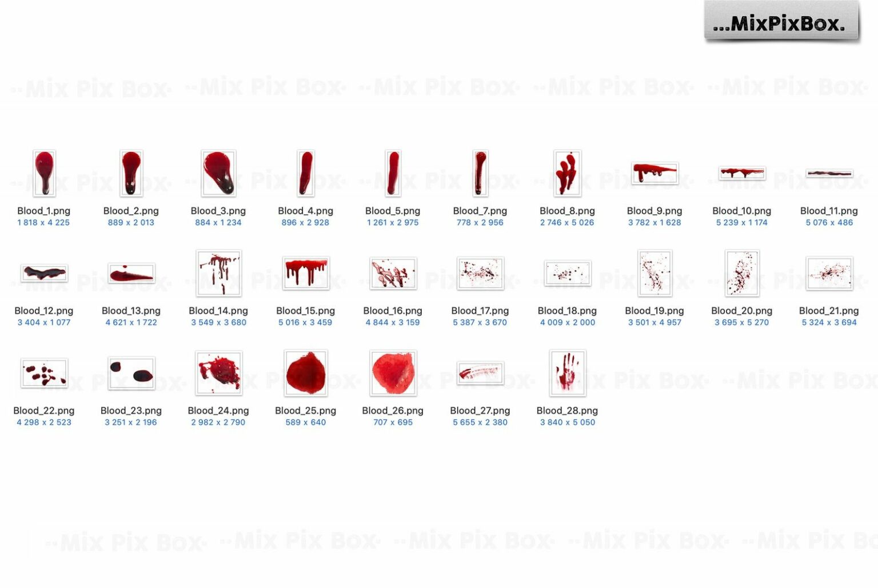Click the Blood_13.png filename
Screen dimensions: 878x588
click(131, 310)
